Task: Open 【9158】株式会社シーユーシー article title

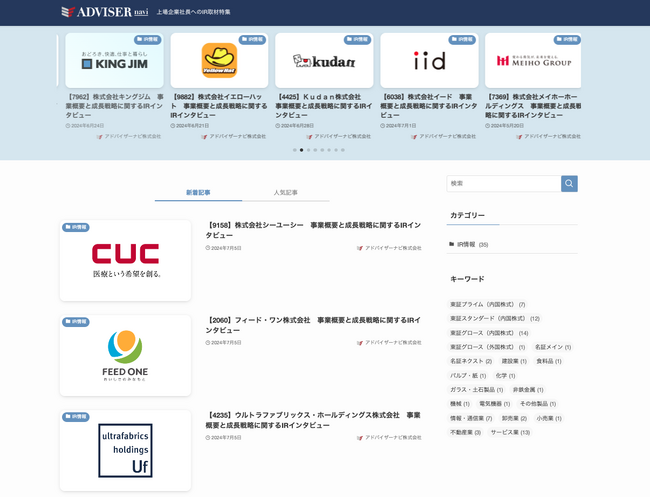Action: coord(313,230)
